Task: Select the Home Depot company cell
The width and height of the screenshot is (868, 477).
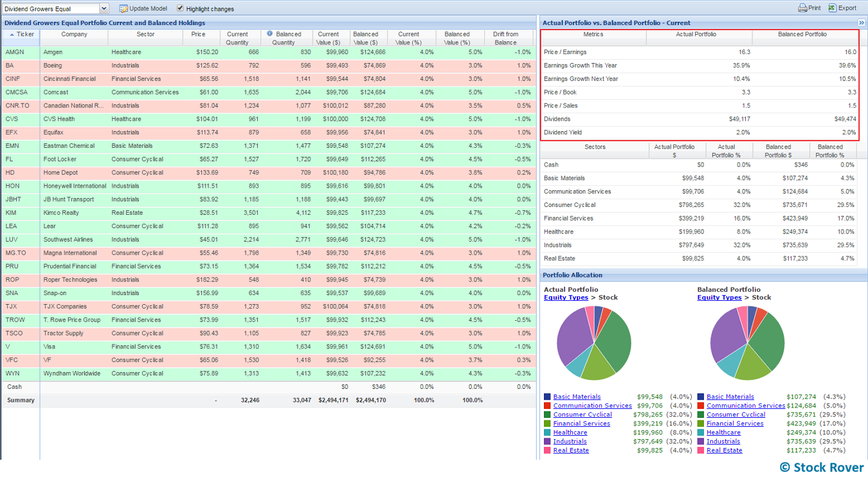Action: point(74,173)
